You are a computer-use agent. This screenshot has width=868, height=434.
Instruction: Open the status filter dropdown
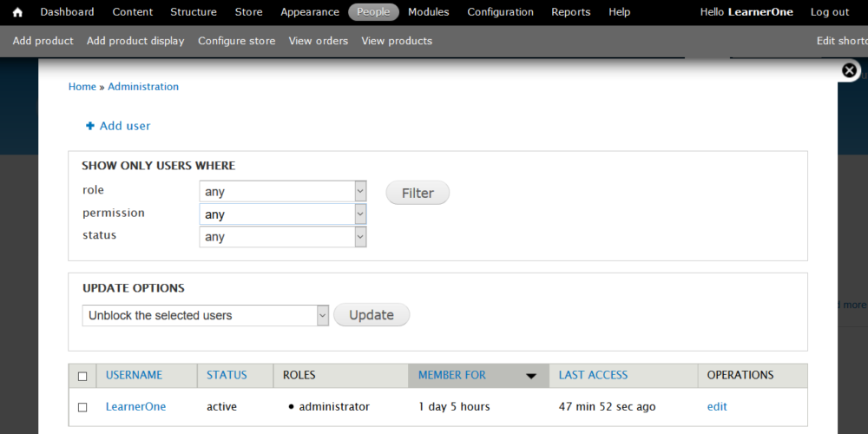click(283, 237)
